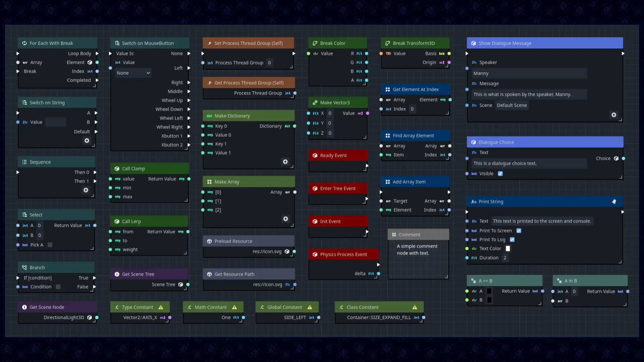Click the Message text field in dialogue node
644x362 pixels.
pyautogui.click(x=529, y=95)
